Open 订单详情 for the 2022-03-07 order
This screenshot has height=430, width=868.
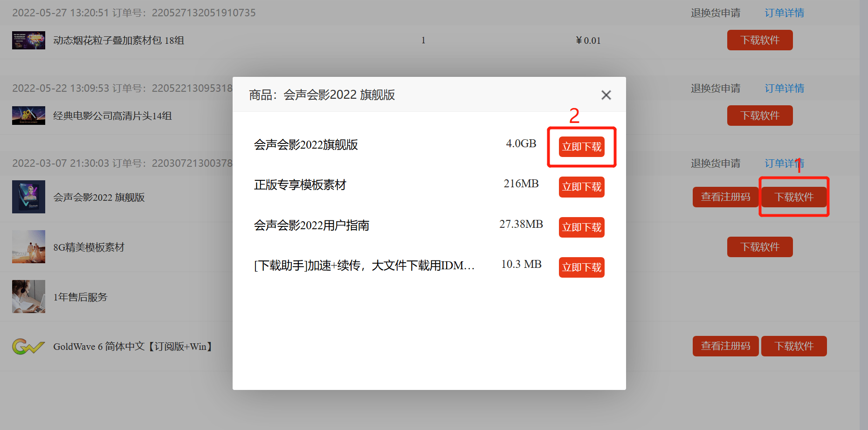785,164
